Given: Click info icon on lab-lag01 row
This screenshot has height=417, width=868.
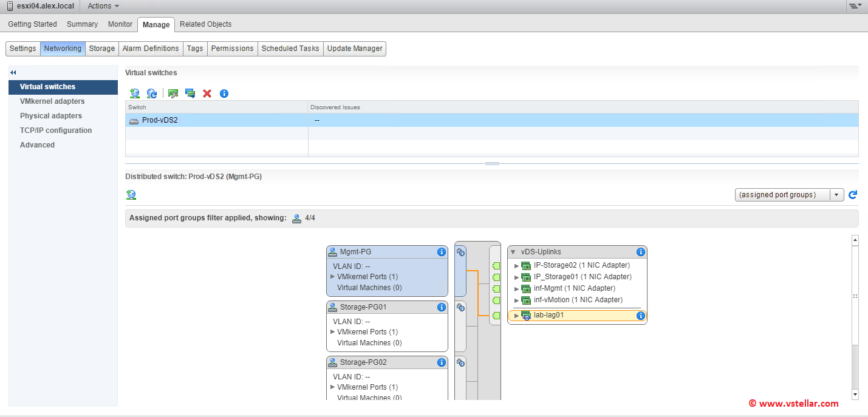Looking at the screenshot, I should (640, 316).
